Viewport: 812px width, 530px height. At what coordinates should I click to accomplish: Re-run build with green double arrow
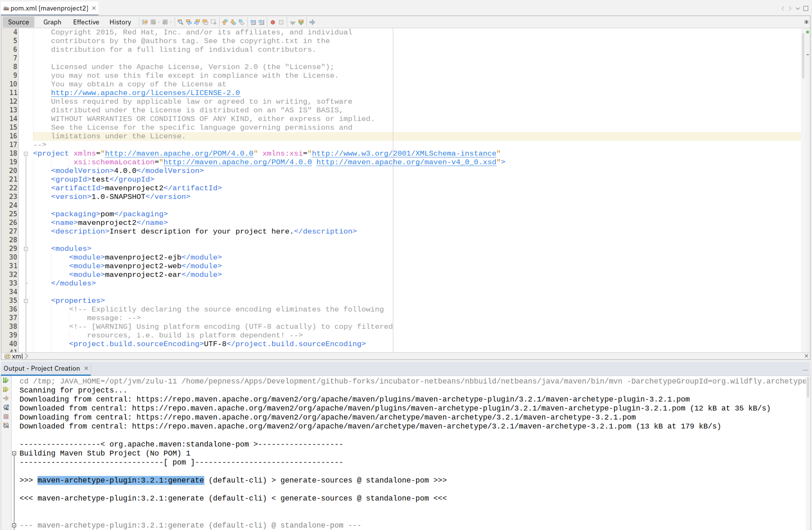[x=6, y=380]
